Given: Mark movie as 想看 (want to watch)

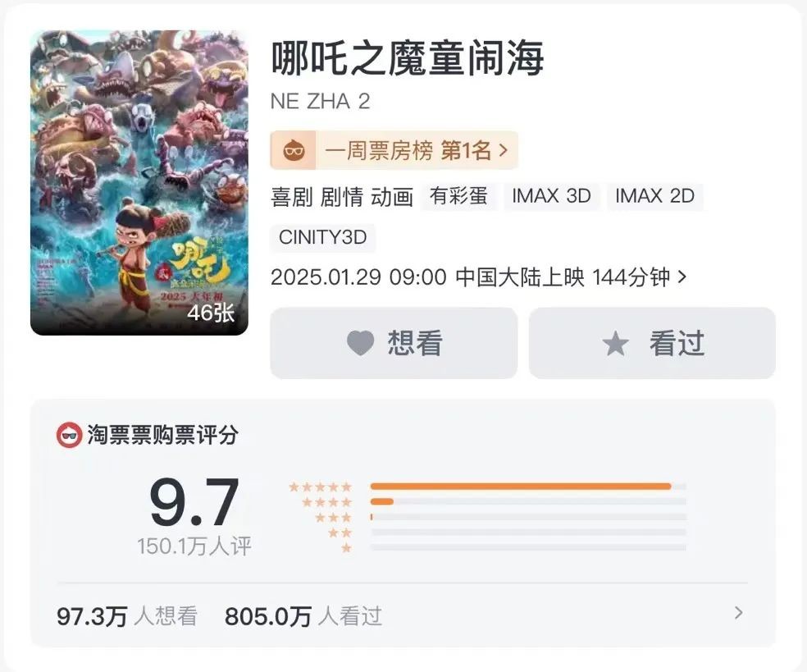Looking at the screenshot, I should tap(394, 343).
